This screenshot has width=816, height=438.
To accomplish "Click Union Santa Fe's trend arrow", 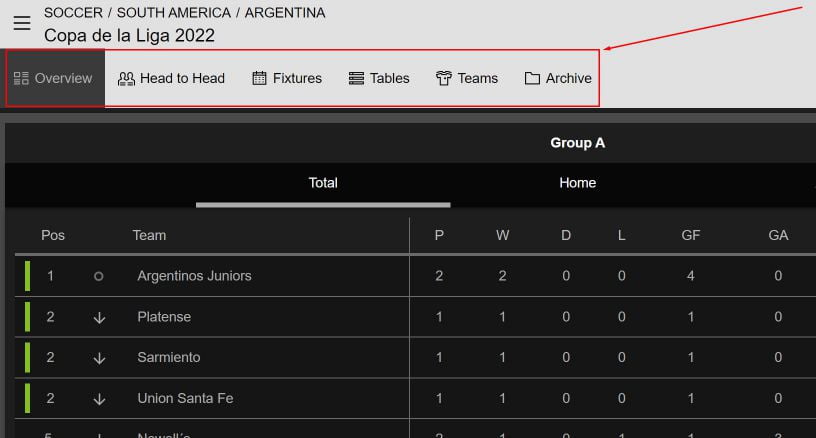I will coord(99,399).
